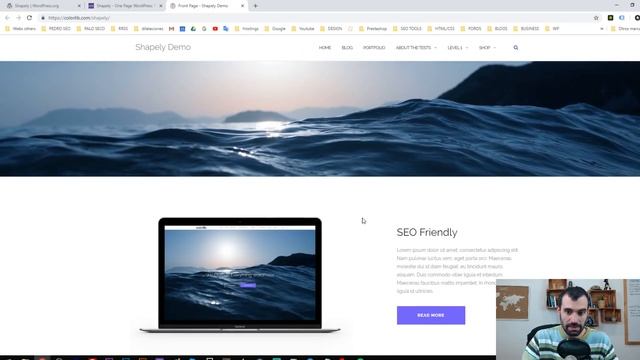Open the FOROS bookmark folder
The width and height of the screenshot is (640, 360).
point(471,29)
